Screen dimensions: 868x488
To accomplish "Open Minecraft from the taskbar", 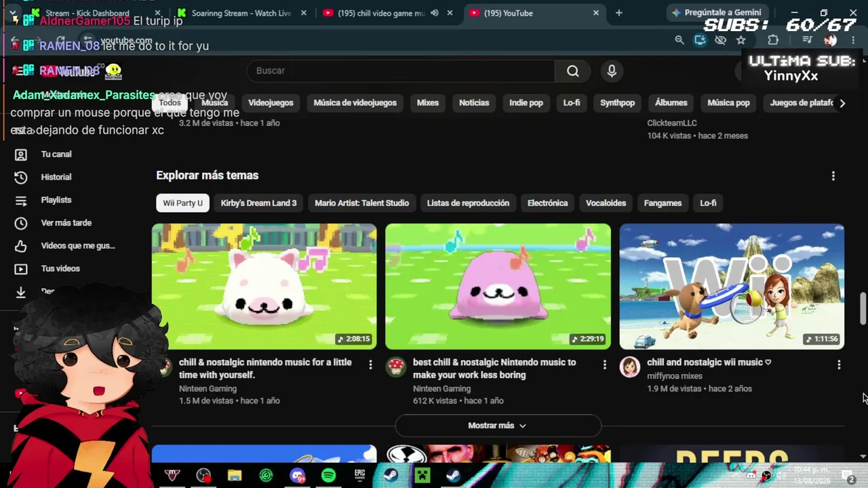I will (x=422, y=475).
